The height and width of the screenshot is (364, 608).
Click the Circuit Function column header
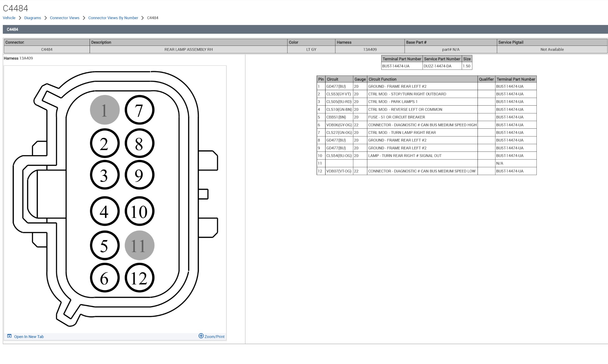tap(382, 79)
